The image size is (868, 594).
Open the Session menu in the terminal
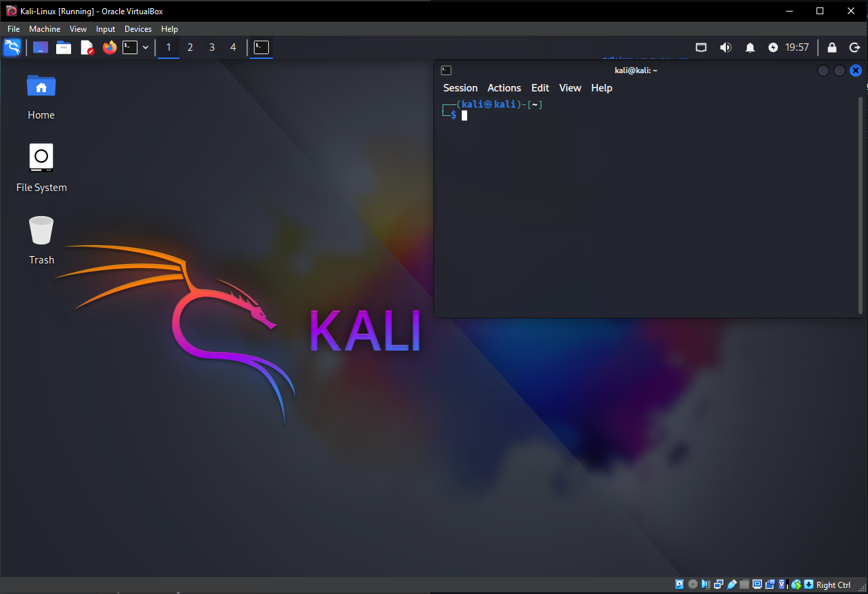coord(460,88)
